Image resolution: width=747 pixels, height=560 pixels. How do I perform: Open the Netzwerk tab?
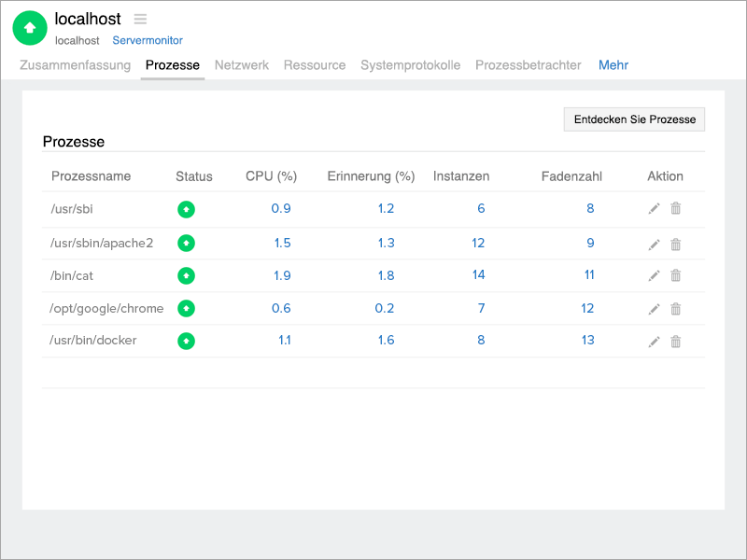(x=242, y=65)
